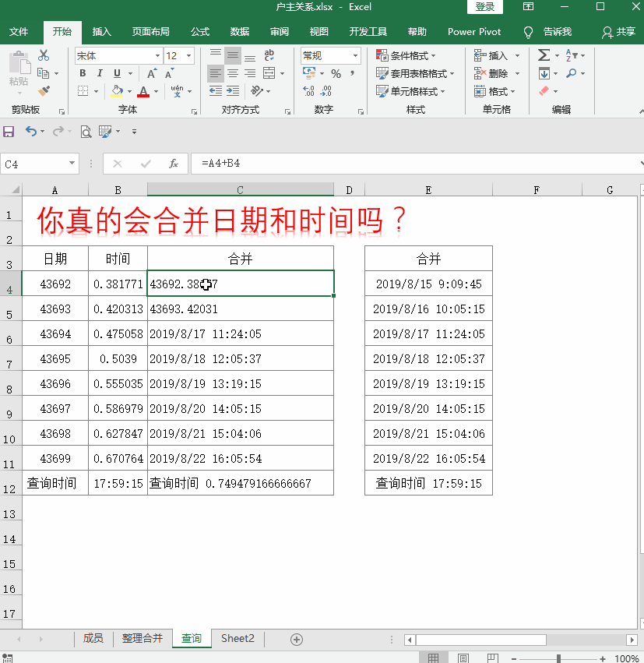Switch to 数据 tab
The image size is (644, 663).
coord(240,32)
